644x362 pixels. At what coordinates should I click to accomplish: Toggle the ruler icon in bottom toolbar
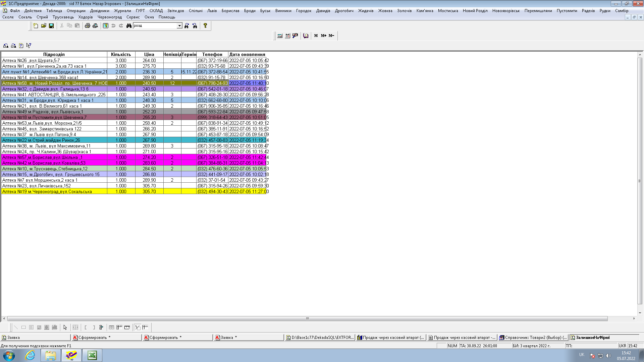(127, 327)
